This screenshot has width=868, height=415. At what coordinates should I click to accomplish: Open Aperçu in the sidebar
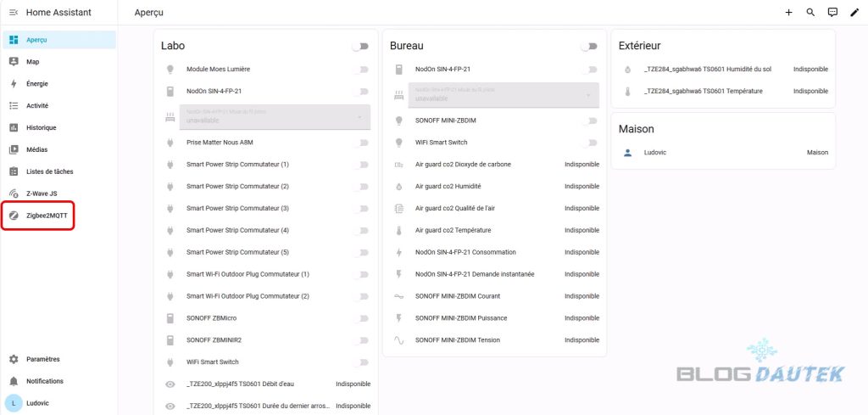coord(58,40)
